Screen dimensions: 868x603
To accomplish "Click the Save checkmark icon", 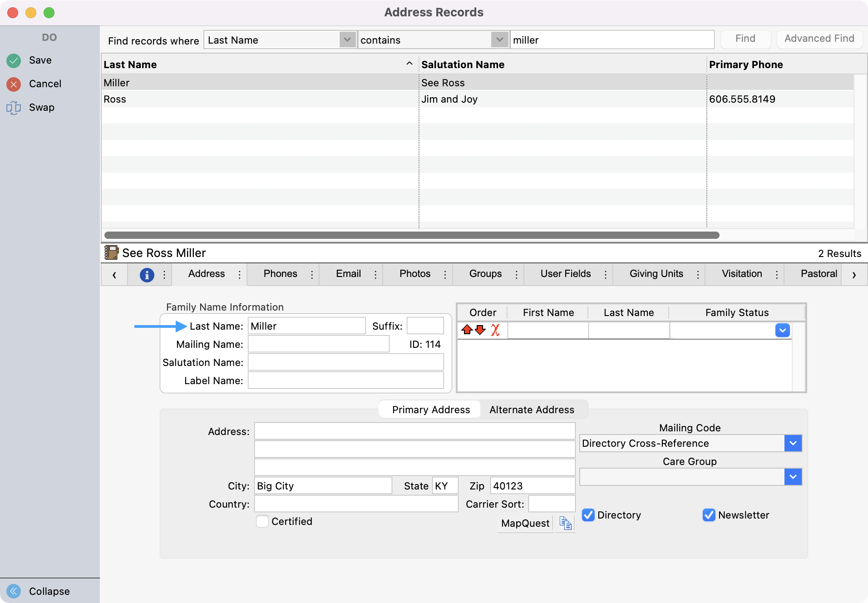I will tap(13, 60).
